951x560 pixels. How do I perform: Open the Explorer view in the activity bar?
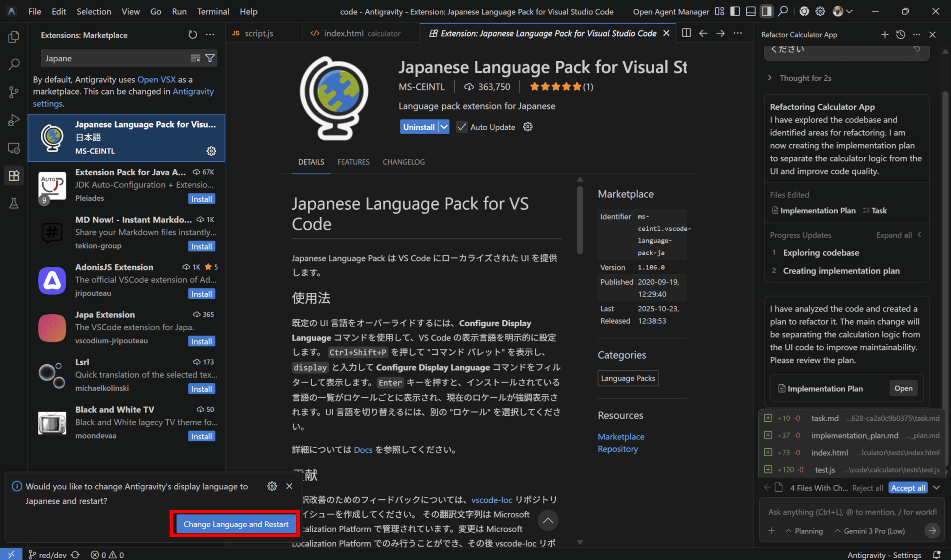point(14,36)
